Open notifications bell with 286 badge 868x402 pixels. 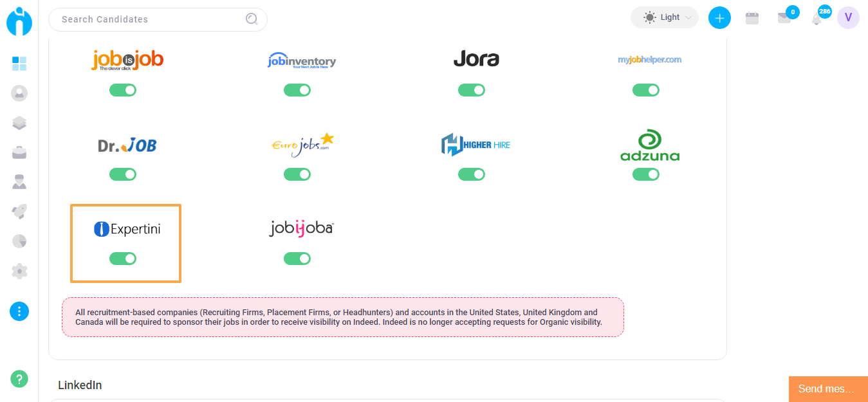pyautogui.click(x=817, y=19)
